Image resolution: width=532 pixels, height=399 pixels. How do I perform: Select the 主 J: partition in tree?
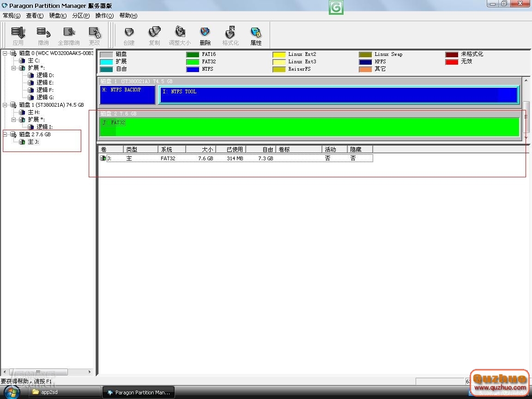[x=33, y=142]
